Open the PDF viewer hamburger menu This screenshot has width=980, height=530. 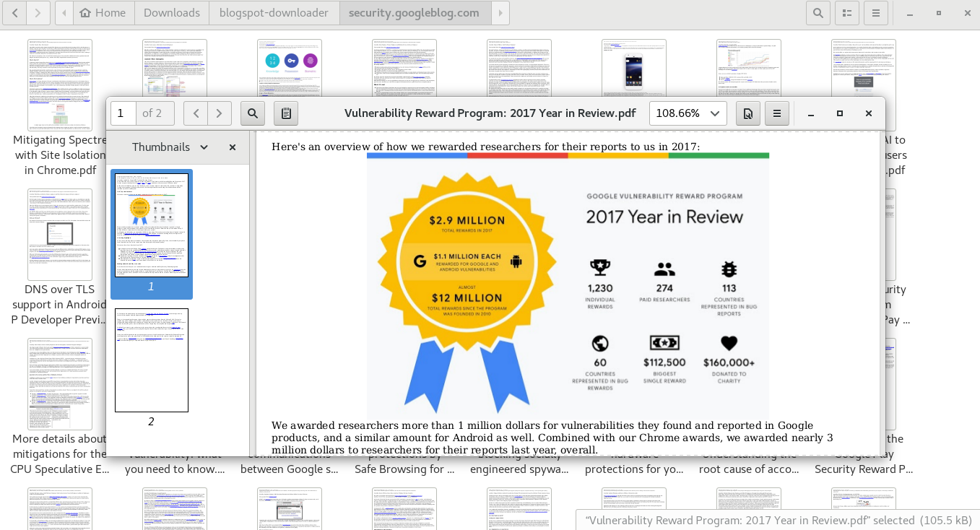pyautogui.click(x=777, y=113)
